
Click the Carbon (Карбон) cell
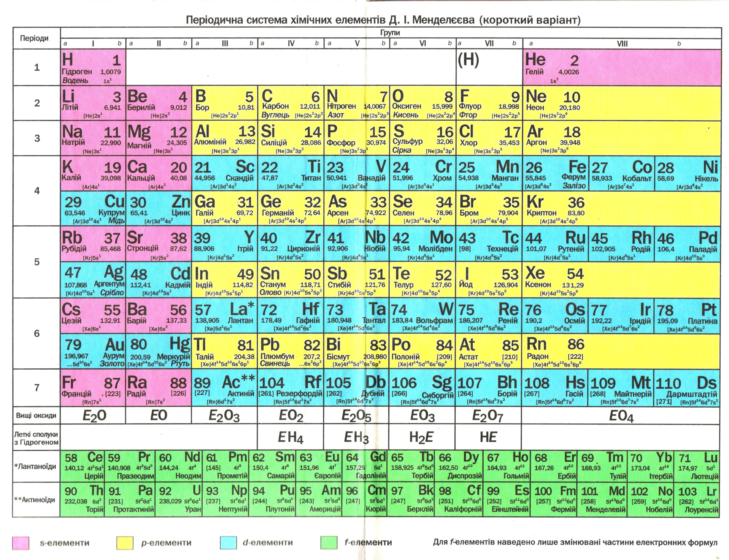(x=290, y=103)
